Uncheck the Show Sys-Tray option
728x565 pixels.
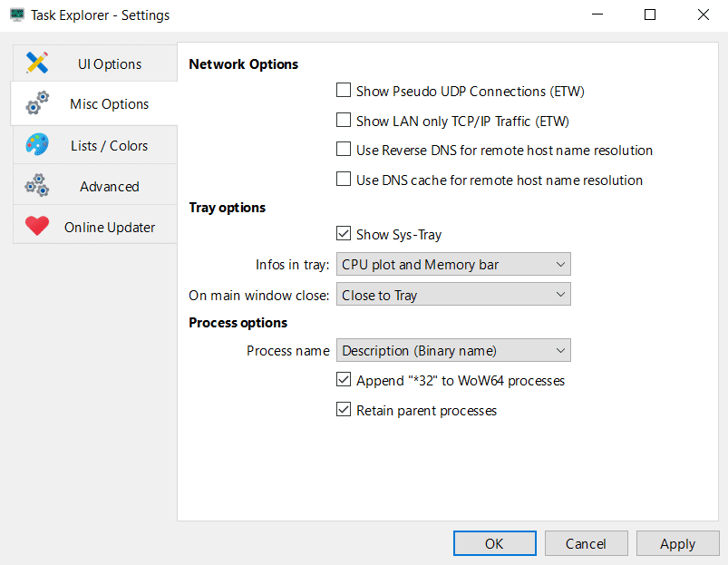[344, 235]
